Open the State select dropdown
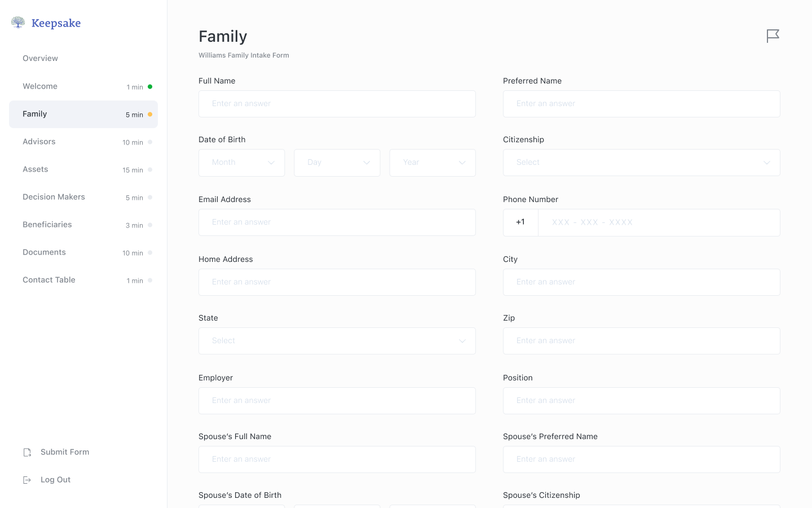The width and height of the screenshot is (812, 508). 337,341
